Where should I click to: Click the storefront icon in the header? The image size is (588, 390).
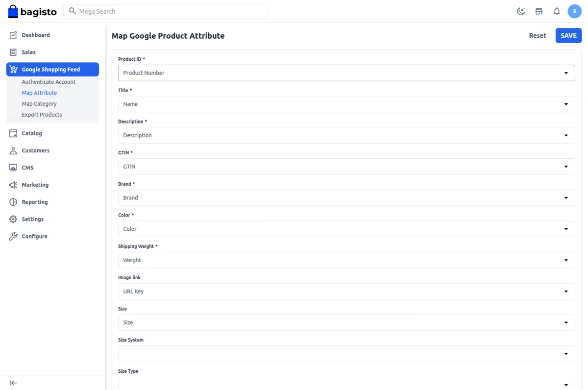539,11
